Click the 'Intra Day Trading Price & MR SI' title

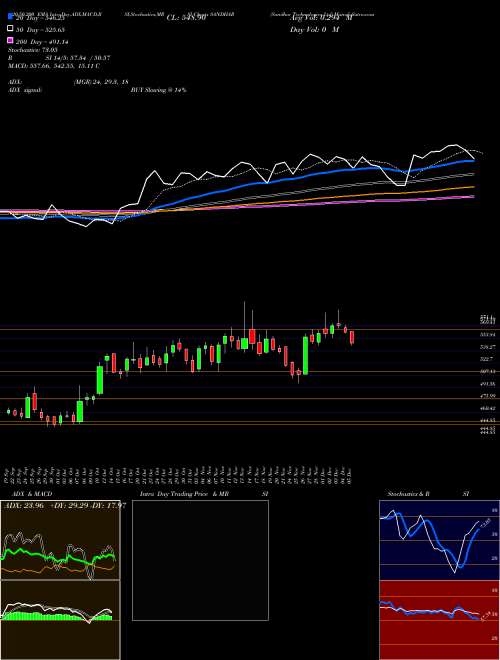click(204, 494)
